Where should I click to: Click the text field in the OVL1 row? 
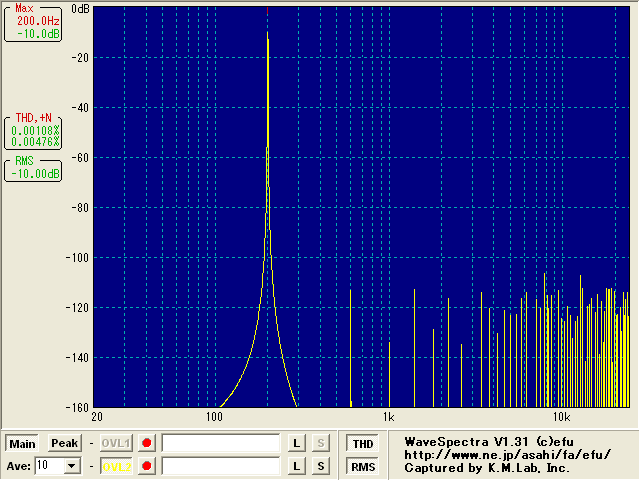[x=221, y=443]
